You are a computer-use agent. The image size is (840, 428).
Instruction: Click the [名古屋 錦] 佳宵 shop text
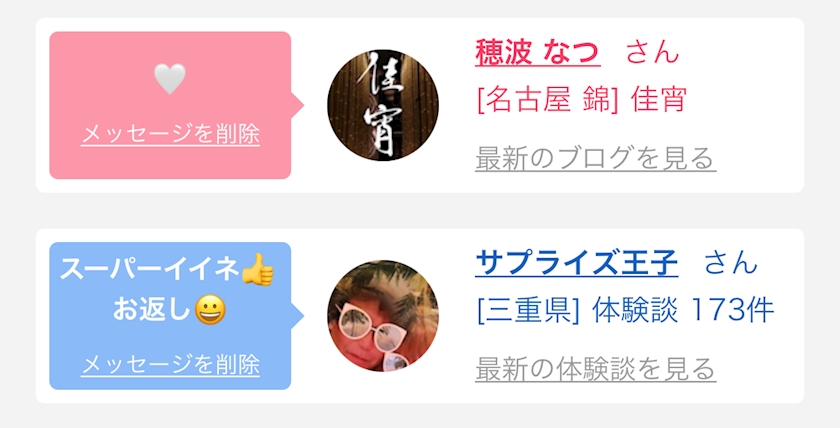coord(581,100)
